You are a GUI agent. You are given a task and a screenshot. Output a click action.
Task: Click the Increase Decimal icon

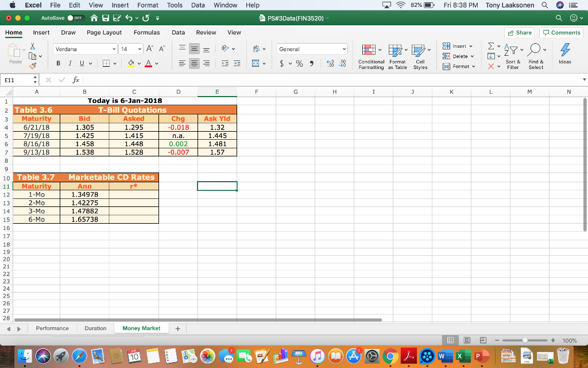[331, 63]
